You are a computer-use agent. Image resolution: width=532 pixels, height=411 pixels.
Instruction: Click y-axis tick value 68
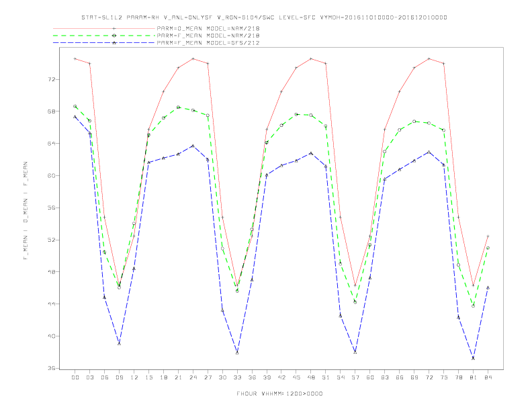coord(51,111)
